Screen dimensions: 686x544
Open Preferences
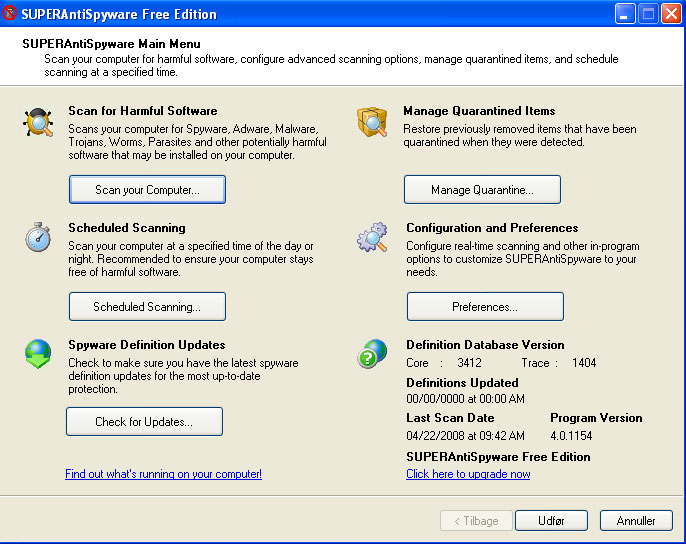click(485, 306)
